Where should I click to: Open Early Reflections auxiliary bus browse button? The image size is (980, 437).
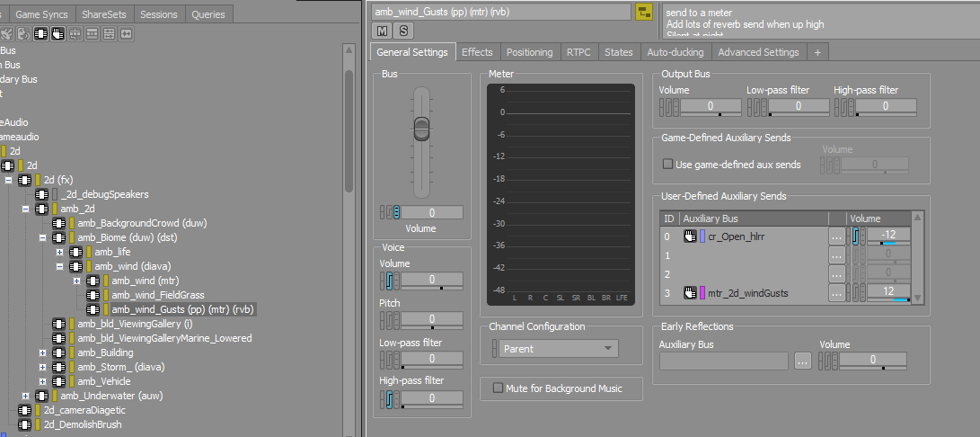(803, 361)
